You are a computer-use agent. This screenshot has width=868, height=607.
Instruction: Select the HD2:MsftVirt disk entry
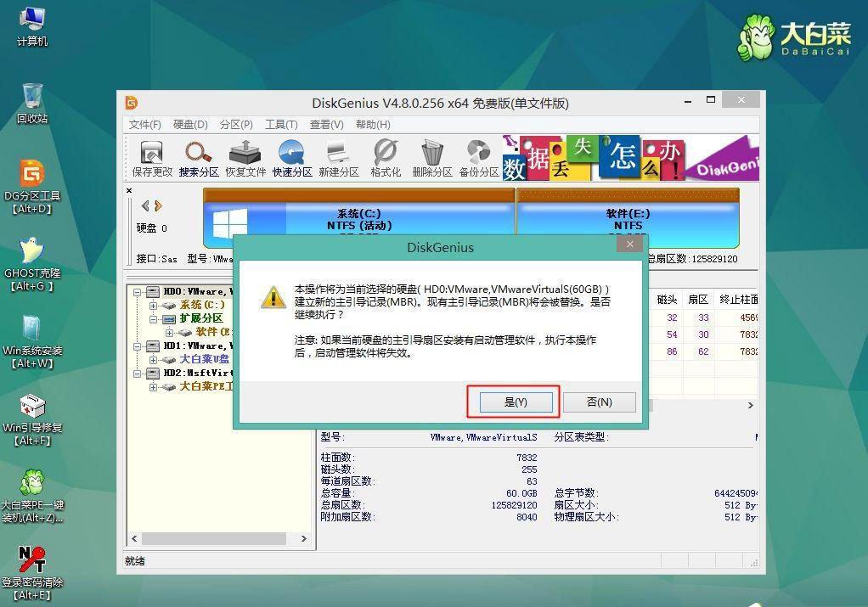coord(198,373)
